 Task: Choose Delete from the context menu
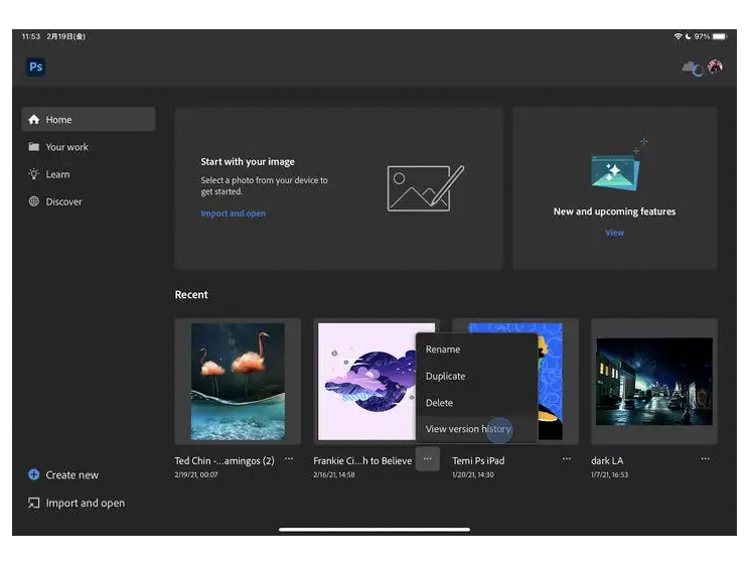(477, 403)
